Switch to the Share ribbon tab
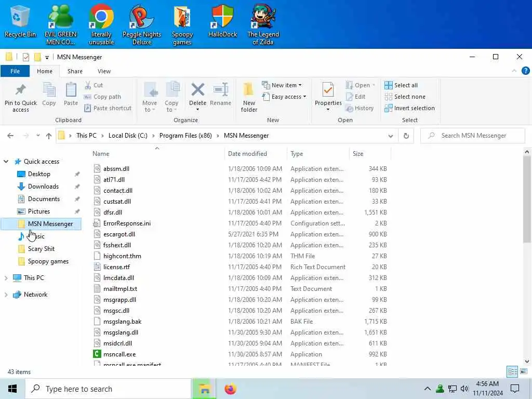Screen dimensions: 532x399 (75, 71)
